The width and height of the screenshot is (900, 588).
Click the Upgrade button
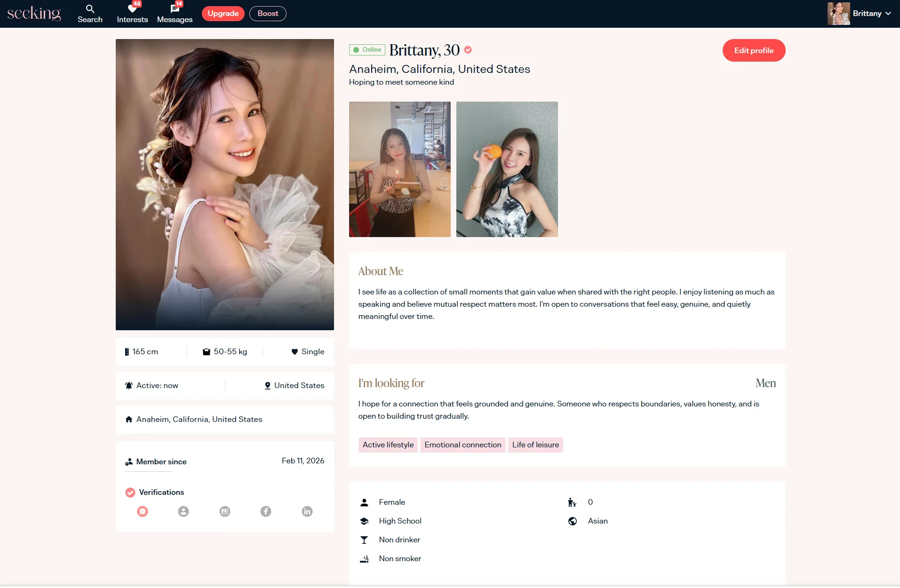223,14
